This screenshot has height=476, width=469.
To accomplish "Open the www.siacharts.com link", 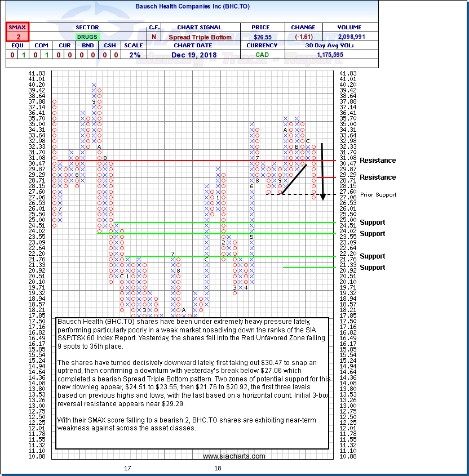I will point(234,456).
